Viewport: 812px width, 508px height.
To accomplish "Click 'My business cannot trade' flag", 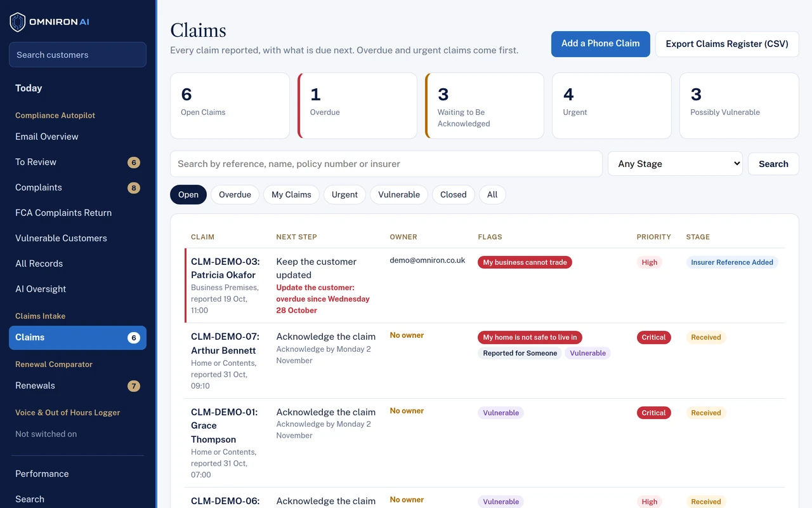I will pos(525,262).
